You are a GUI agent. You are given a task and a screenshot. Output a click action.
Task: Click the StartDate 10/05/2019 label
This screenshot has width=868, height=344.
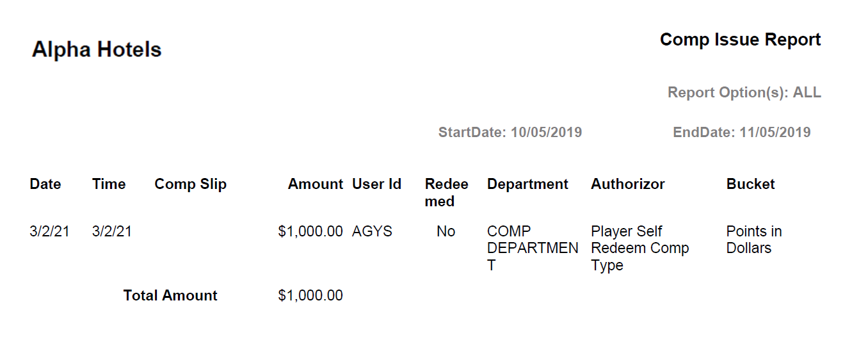tap(510, 133)
